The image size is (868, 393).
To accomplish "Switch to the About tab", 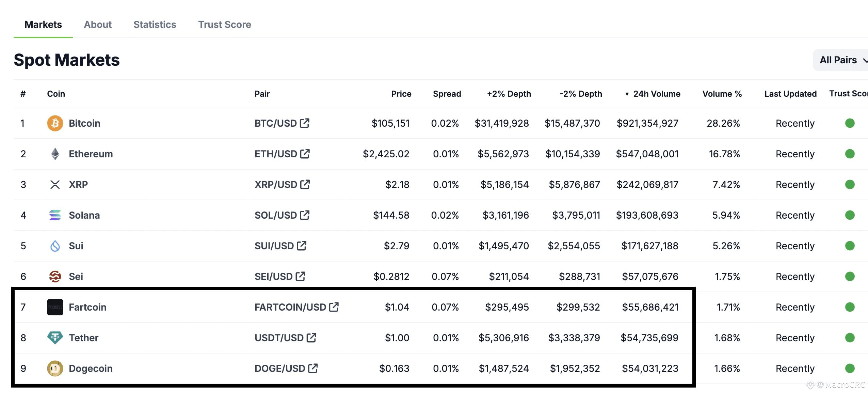I will 98,25.
